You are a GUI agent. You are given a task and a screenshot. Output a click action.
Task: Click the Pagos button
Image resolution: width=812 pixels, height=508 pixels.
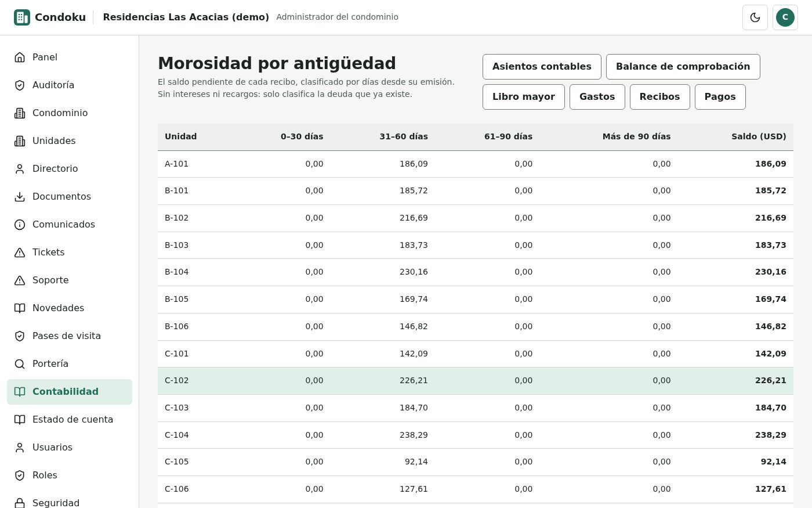click(720, 97)
